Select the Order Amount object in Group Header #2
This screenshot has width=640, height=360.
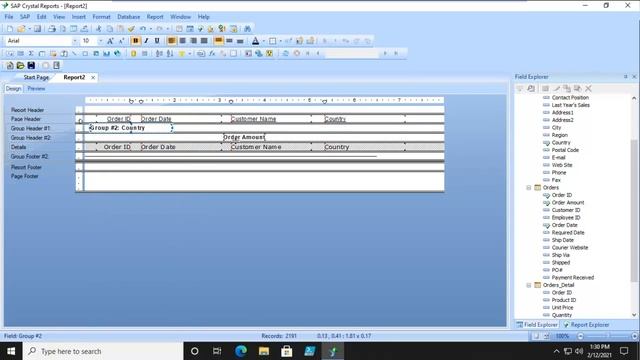[244, 137]
